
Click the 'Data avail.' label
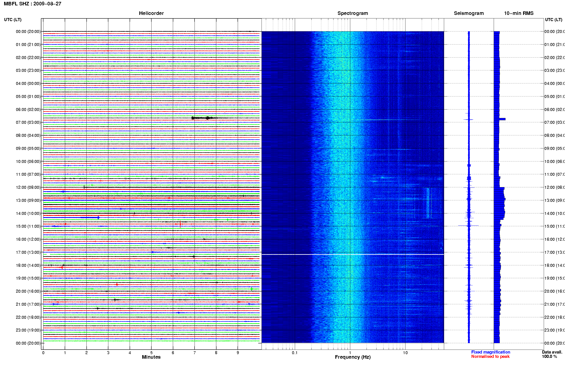(x=552, y=352)
